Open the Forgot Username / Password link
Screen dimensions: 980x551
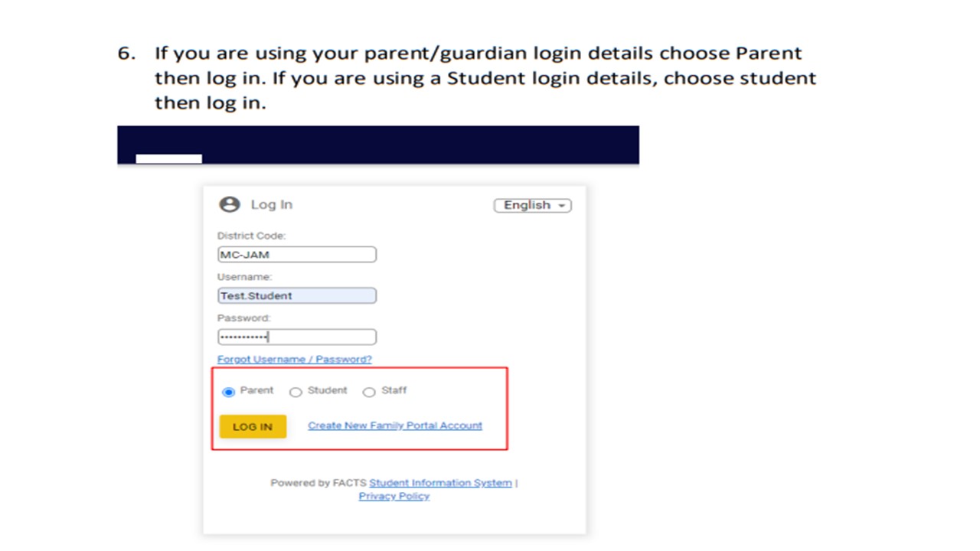(294, 359)
